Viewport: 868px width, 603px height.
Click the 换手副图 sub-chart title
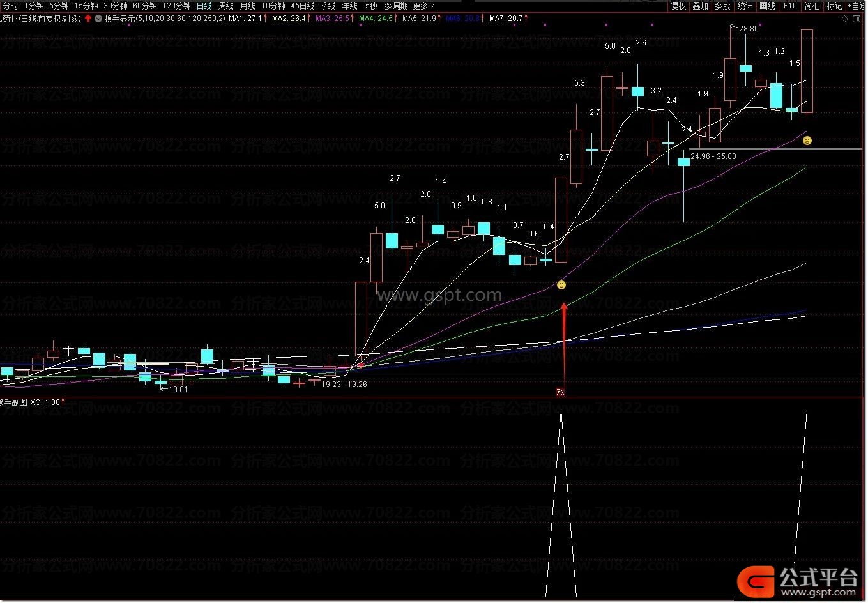pos(13,402)
